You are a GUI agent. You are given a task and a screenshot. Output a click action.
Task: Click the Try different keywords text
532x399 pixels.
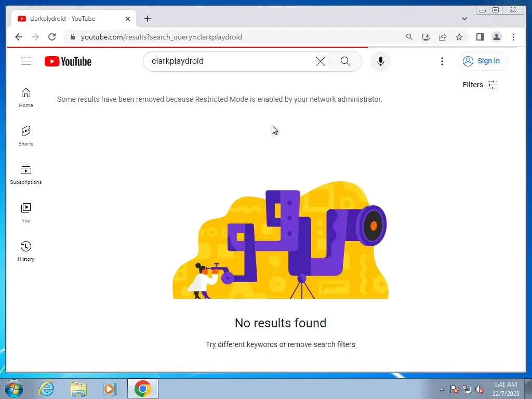pos(281,344)
